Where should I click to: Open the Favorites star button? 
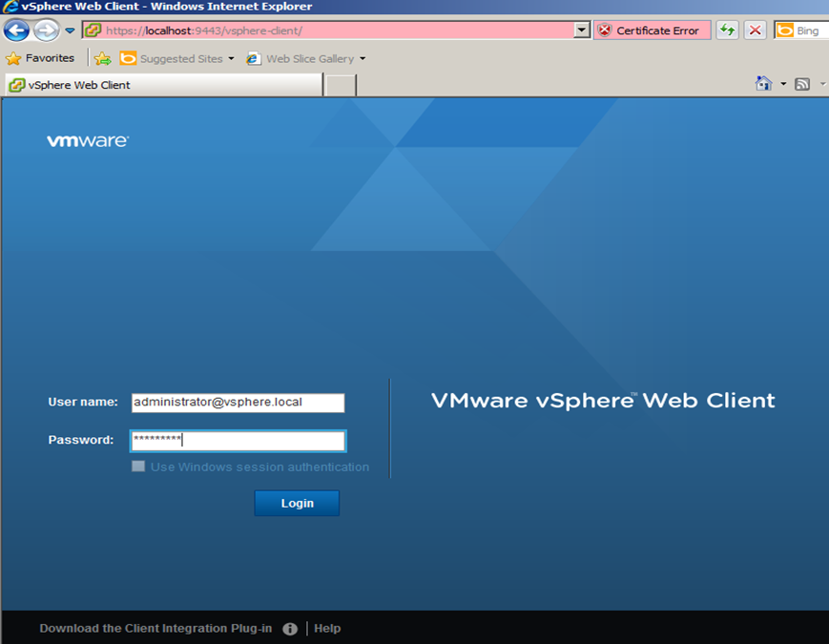click(x=40, y=58)
